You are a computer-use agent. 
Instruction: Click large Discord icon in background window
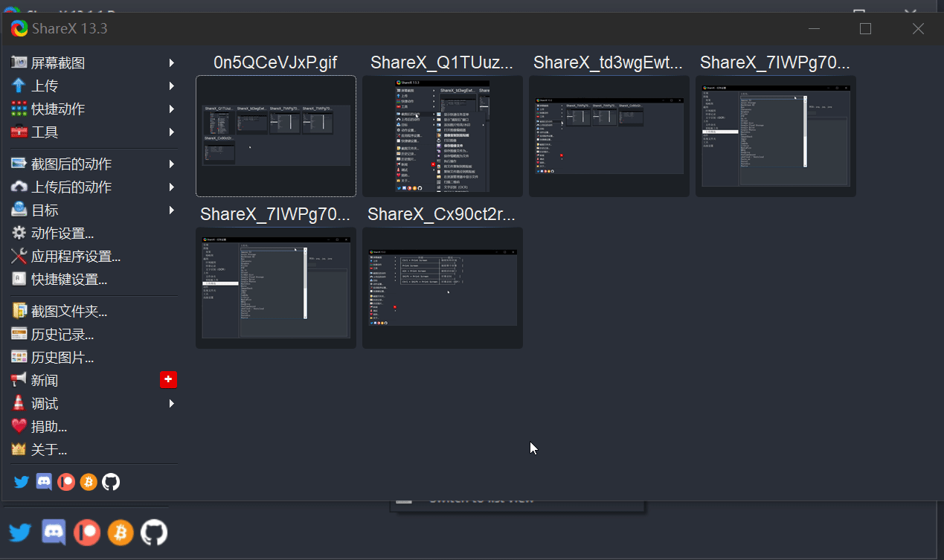pos(54,532)
